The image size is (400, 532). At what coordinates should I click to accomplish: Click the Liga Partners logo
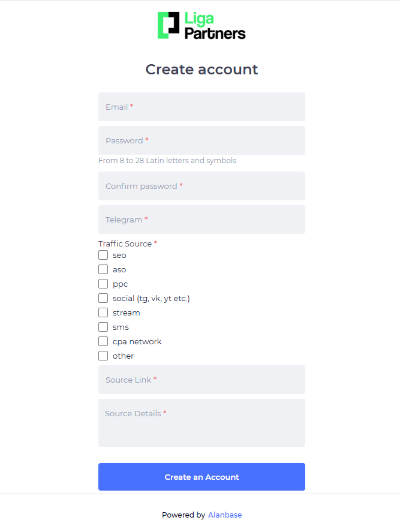point(201,26)
